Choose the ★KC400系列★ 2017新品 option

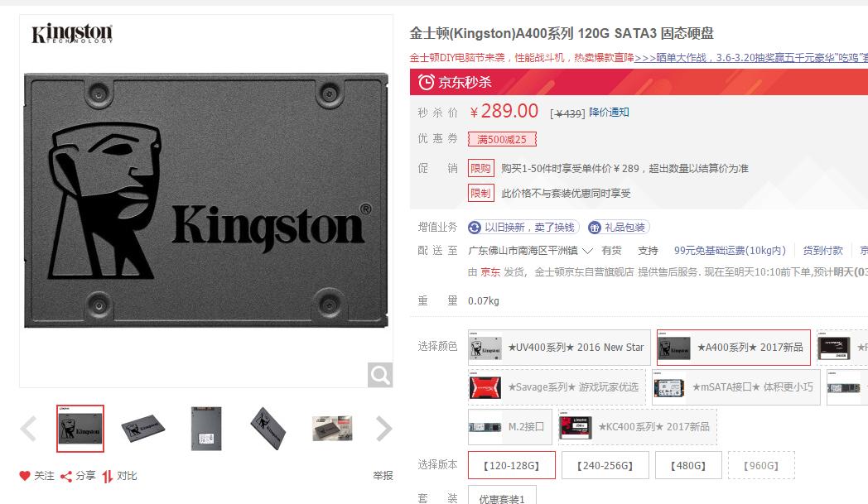pos(638,427)
